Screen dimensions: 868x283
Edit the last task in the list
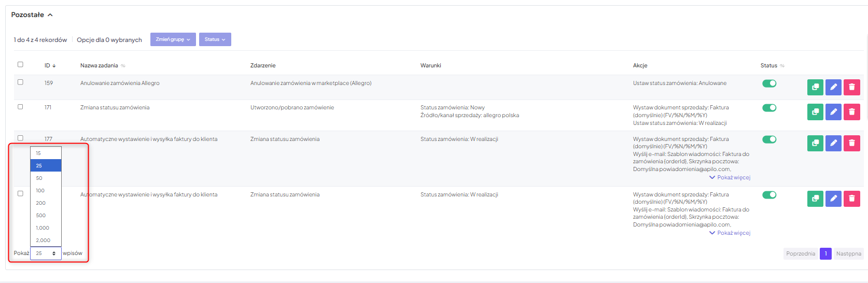pyautogui.click(x=833, y=199)
